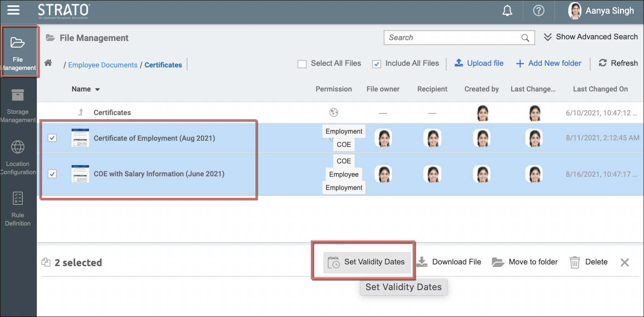Go to the home folder icon

click(x=48, y=63)
